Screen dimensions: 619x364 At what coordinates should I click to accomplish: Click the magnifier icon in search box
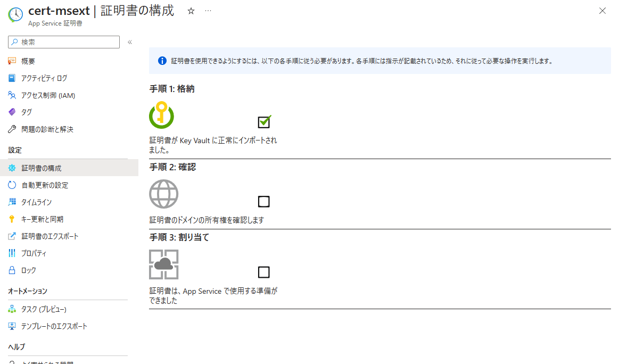[x=14, y=42]
